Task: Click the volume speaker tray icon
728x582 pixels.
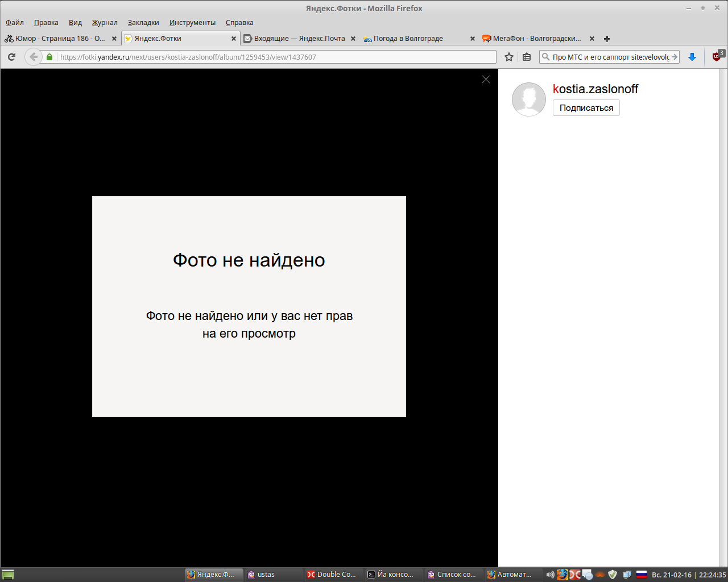Action: tap(550, 575)
